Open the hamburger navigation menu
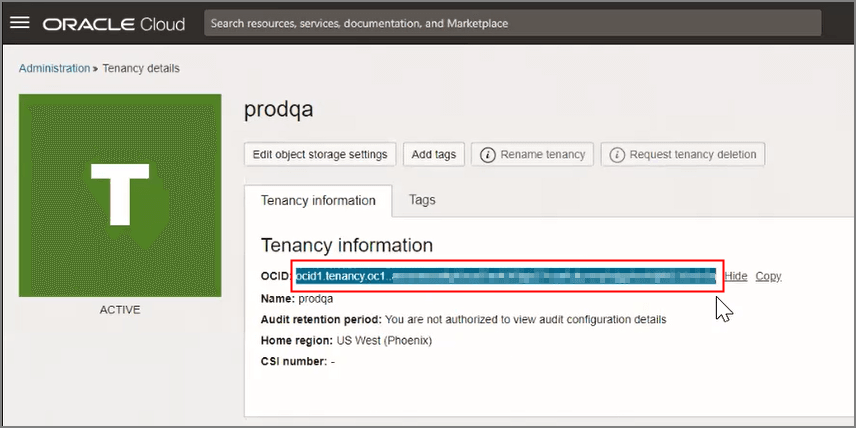 20,22
